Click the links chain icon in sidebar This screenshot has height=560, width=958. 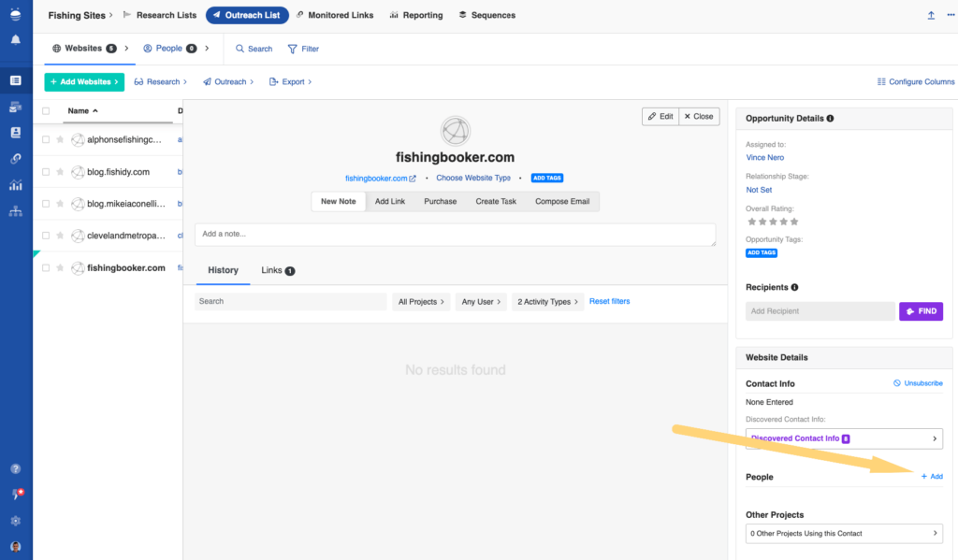[16, 159]
